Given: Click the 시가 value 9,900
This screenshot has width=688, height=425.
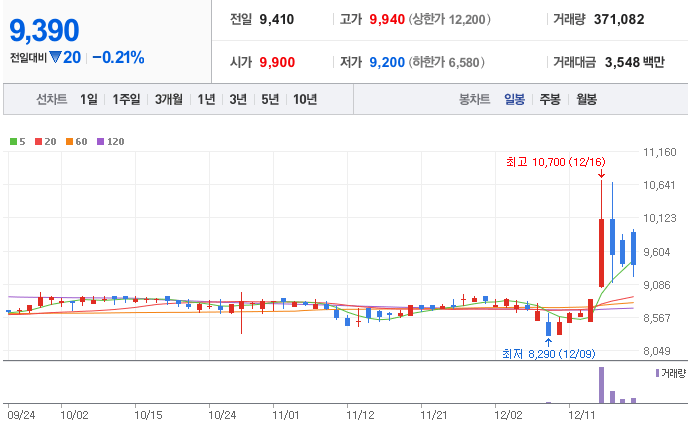Looking at the screenshot, I should click(277, 62).
